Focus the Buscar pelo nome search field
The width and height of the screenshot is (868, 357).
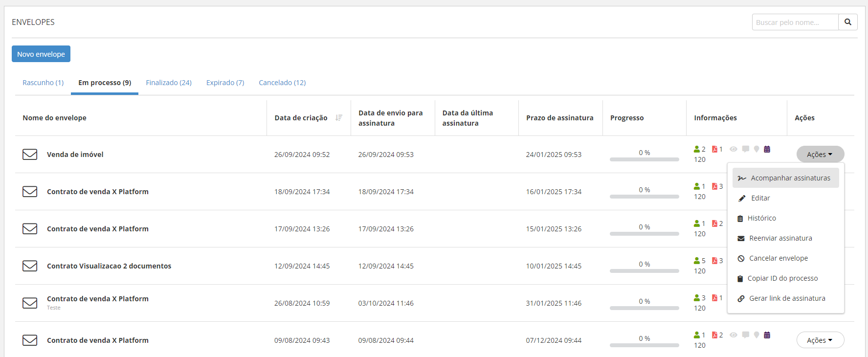(795, 22)
